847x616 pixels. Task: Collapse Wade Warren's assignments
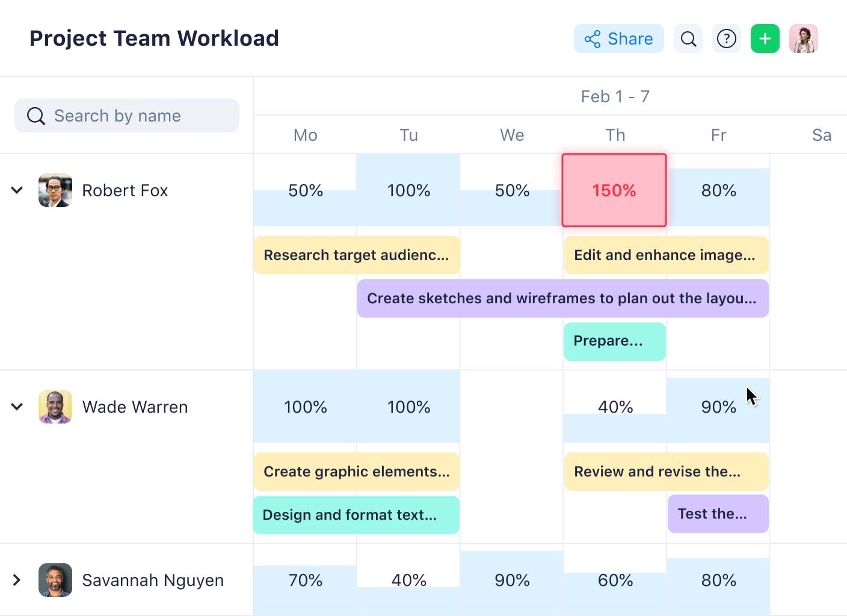(x=17, y=407)
